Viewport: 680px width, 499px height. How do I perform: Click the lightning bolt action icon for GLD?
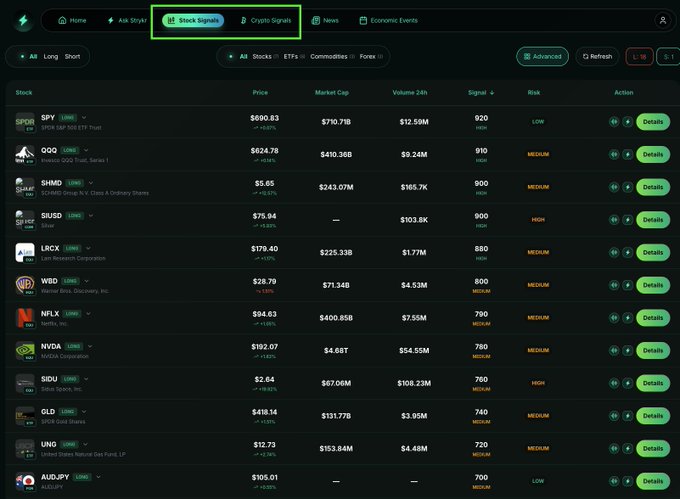point(627,416)
